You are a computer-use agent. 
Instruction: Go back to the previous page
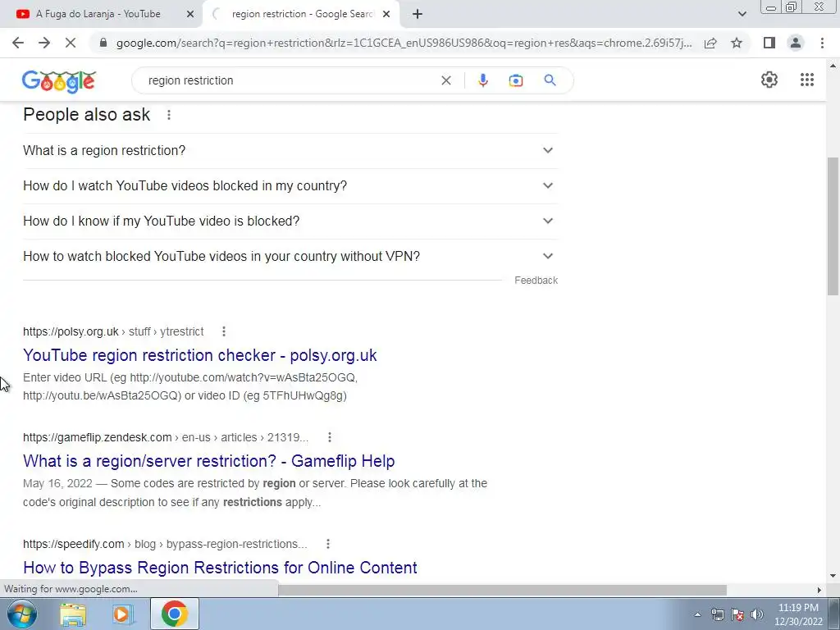[x=18, y=43]
